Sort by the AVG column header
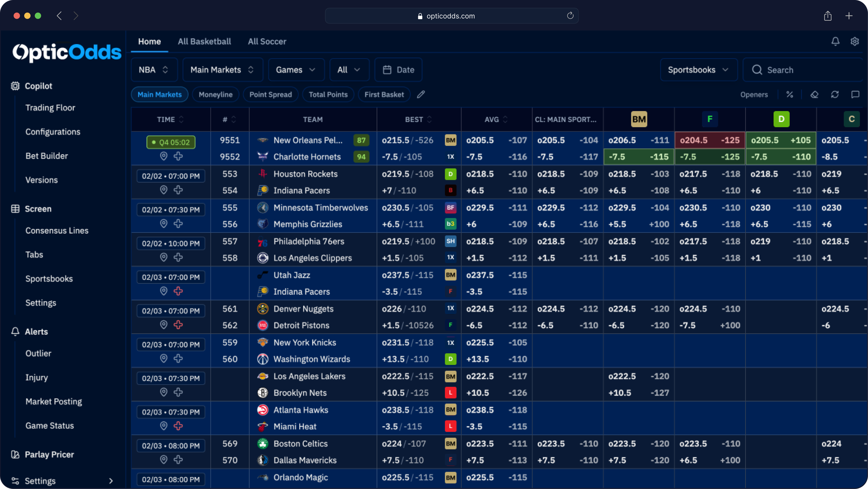This screenshot has height=489, width=868. pos(496,119)
